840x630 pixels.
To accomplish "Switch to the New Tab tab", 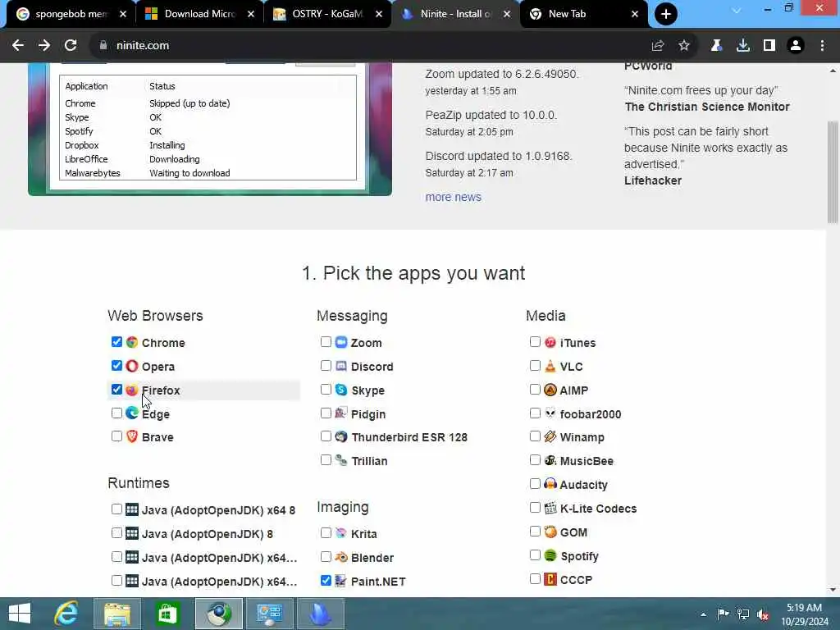I will pos(583,14).
